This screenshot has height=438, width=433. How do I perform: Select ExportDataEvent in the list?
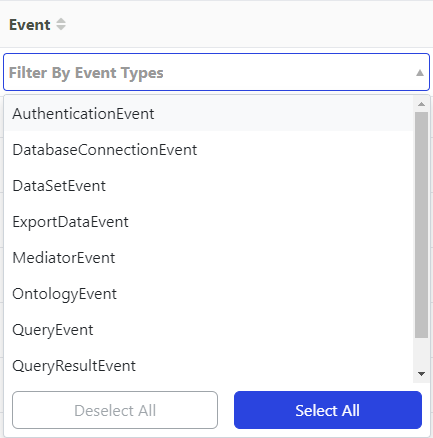(x=209, y=222)
